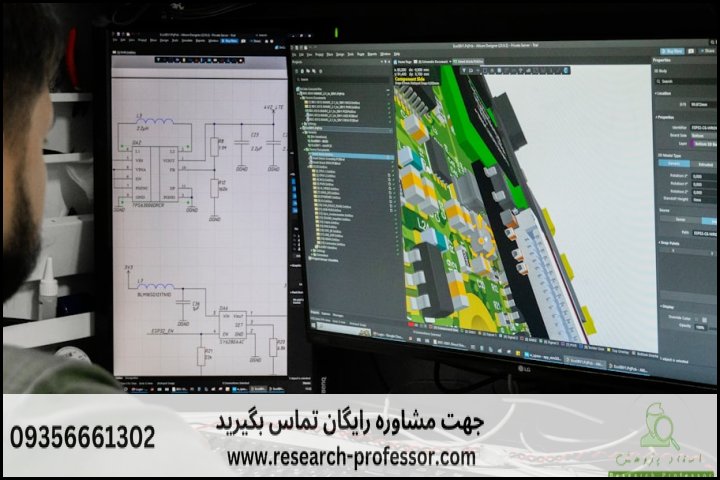Select the highlighted PCB document in Projects tree

pos(349,156)
